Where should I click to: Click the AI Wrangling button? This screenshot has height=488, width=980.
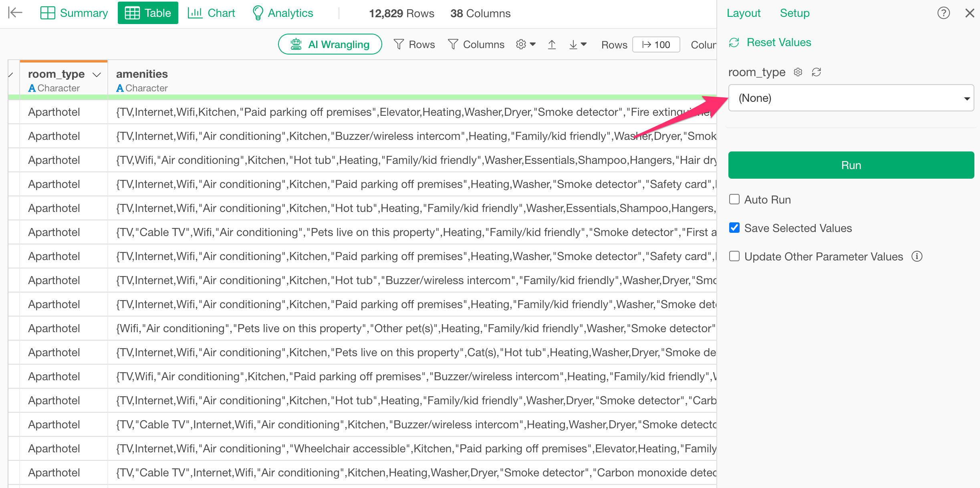tap(330, 44)
